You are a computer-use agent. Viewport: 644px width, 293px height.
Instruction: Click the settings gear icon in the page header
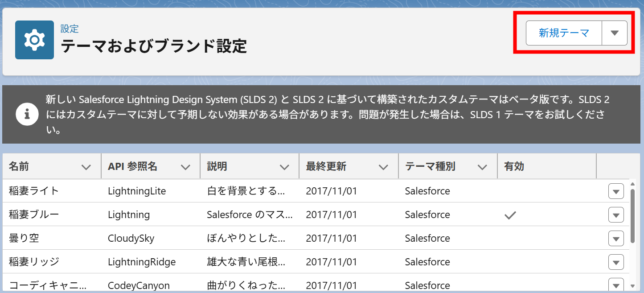pyautogui.click(x=34, y=40)
